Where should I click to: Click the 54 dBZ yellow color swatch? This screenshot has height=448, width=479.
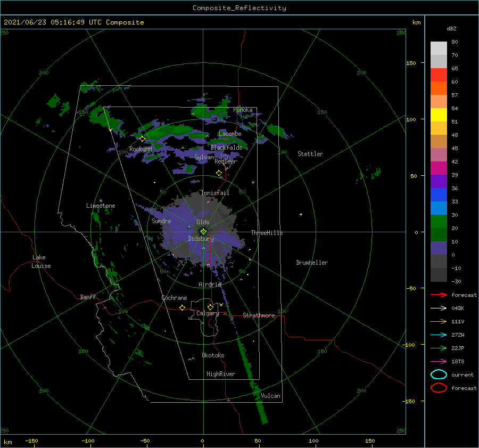(x=439, y=115)
